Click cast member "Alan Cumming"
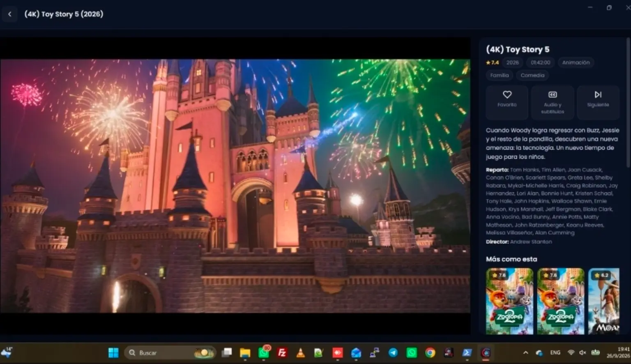 pyautogui.click(x=555, y=233)
